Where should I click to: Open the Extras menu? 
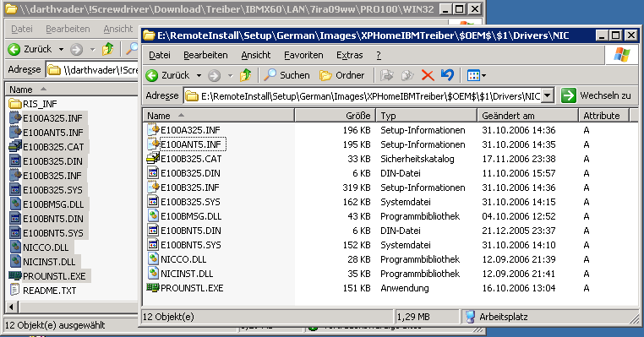click(x=350, y=55)
